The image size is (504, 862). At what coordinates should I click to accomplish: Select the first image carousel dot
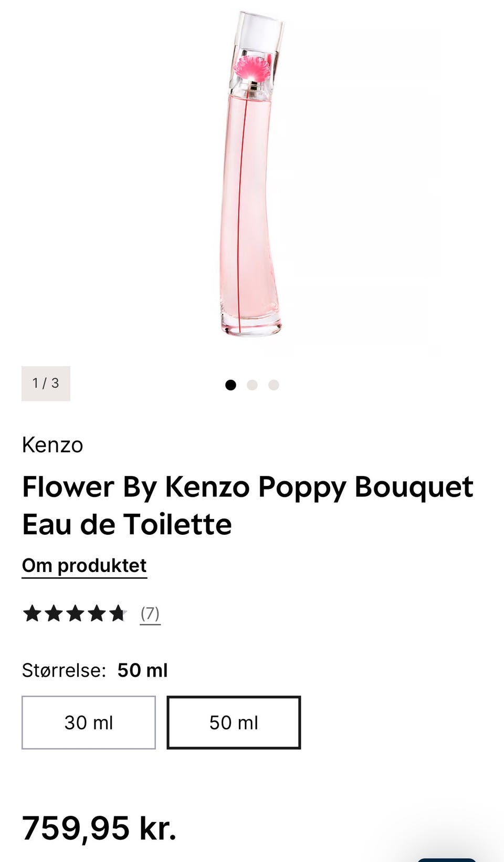point(230,385)
